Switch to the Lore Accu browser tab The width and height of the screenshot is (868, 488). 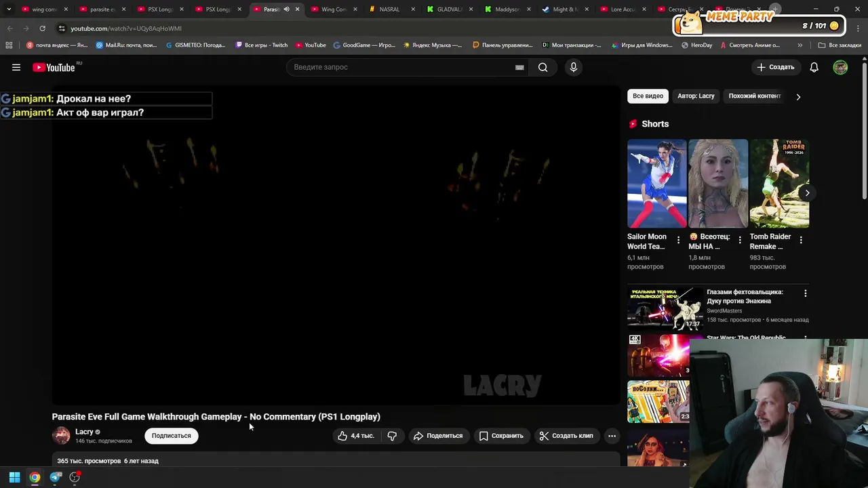tap(622, 9)
